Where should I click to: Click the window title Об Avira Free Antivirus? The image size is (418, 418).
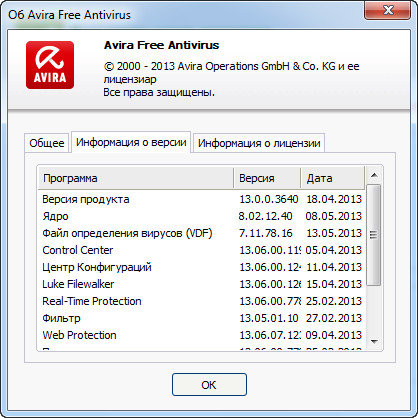pos(69,15)
